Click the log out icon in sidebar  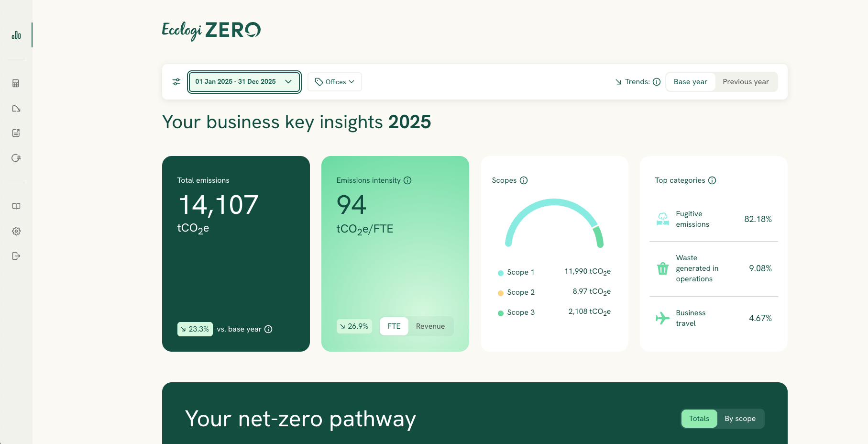coord(16,256)
